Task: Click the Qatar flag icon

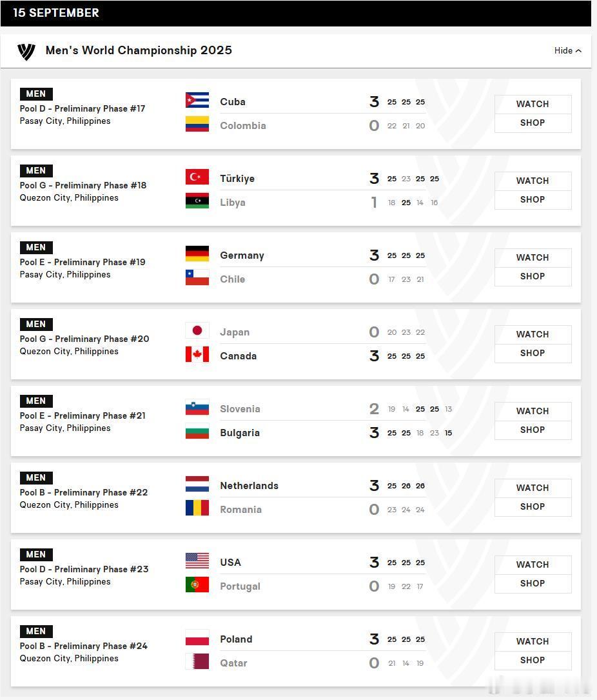Action: (x=197, y=661)
